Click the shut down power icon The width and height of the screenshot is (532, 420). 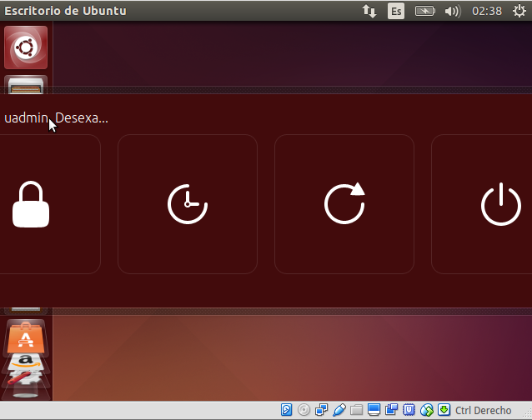tap(501, 204)
